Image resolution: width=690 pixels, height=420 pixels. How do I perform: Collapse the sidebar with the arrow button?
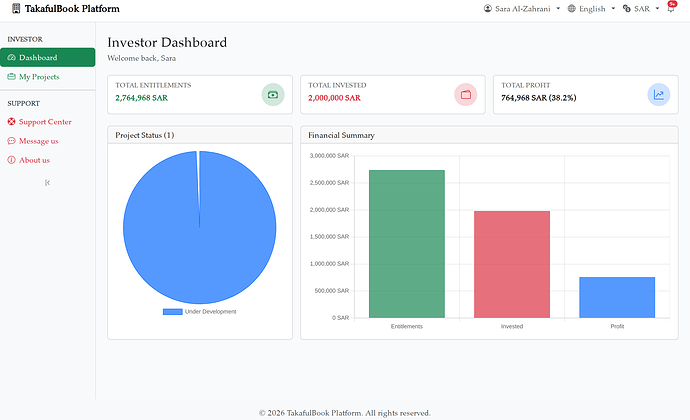[x=48, y=182]
